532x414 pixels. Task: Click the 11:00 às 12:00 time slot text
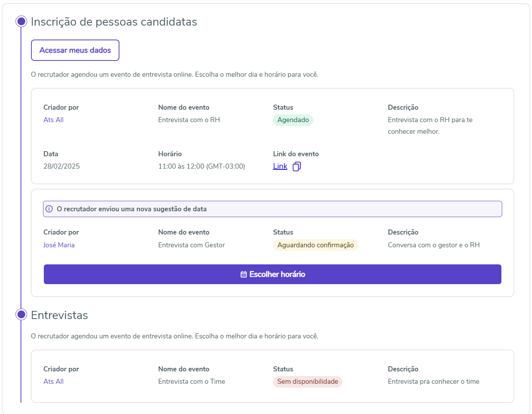(x=202, y=166)
